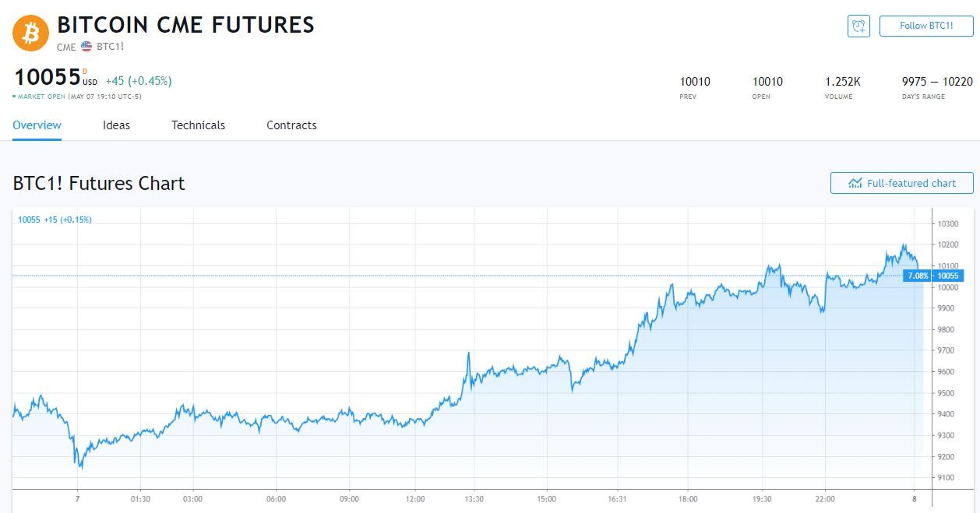Screen dimensions: 980x513
Task: Click the Follow BTC1! button
Action: (926, 26)
